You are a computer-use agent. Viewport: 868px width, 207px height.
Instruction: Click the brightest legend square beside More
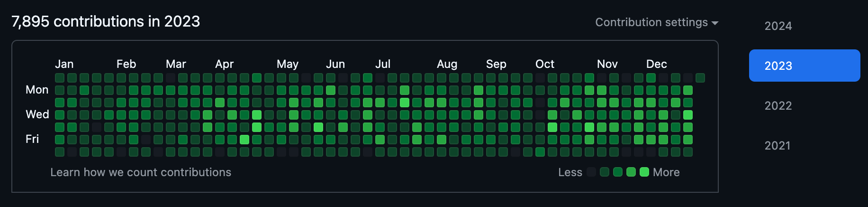coord(644,172)
